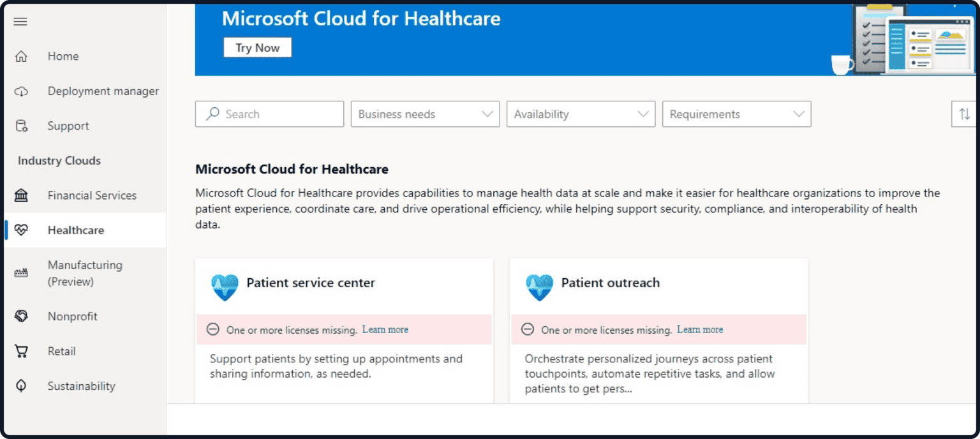Viewport: 980px width, 439px height.
Task: Open Learn more for Patient service center
Action: tap(385, 329)
